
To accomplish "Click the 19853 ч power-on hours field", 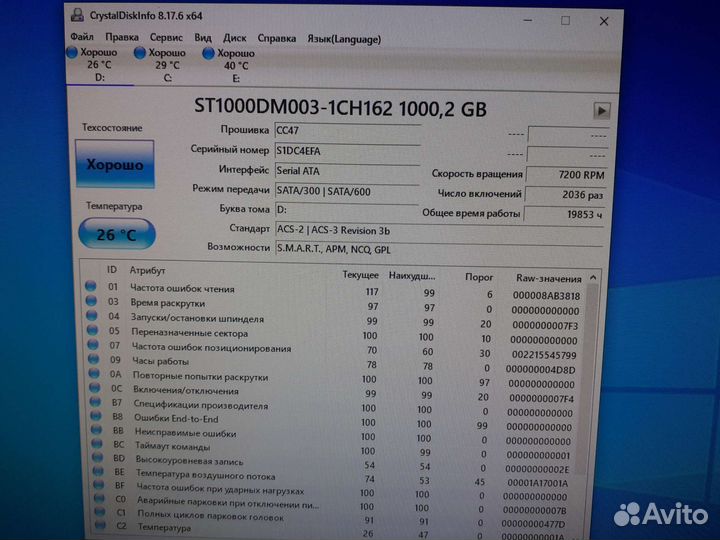I will pyautogui.click(x=565, y=214).
